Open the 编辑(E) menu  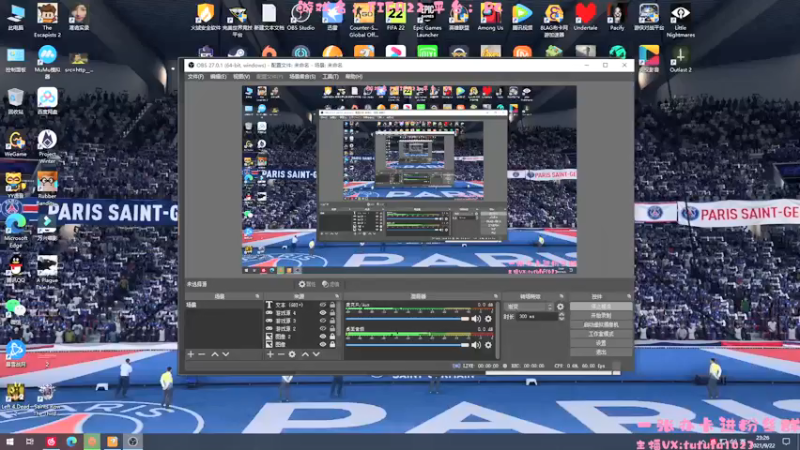pyautogui.click(x=218, y=77)
